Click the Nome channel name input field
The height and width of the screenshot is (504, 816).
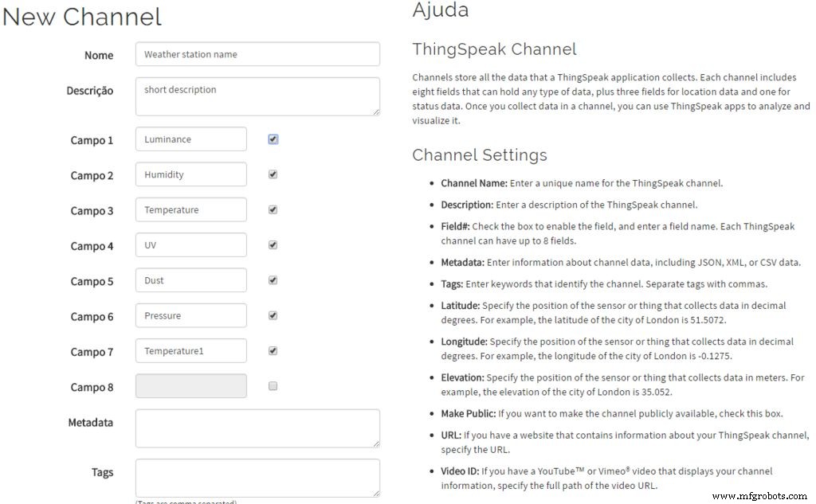click(257, 54)
